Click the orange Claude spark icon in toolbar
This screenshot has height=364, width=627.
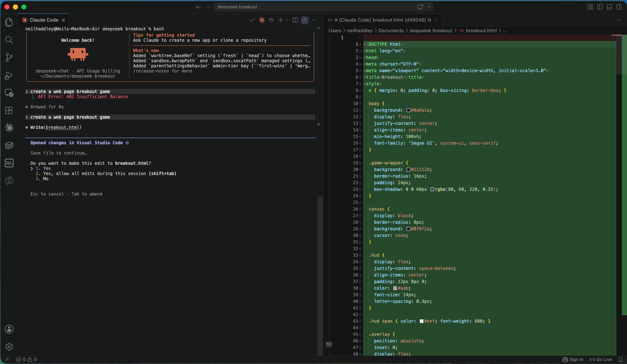pos(262,20)
